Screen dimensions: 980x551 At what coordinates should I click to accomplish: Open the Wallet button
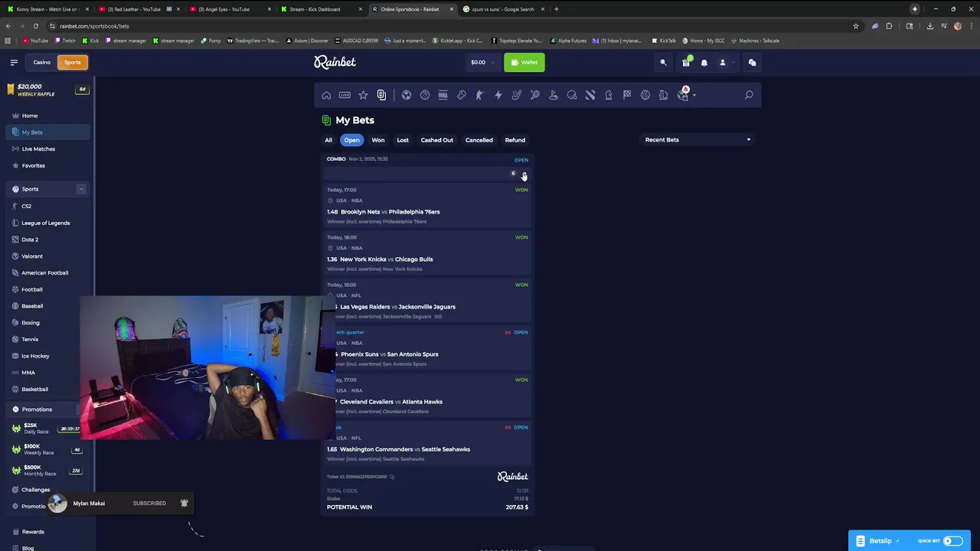(524, 62)
